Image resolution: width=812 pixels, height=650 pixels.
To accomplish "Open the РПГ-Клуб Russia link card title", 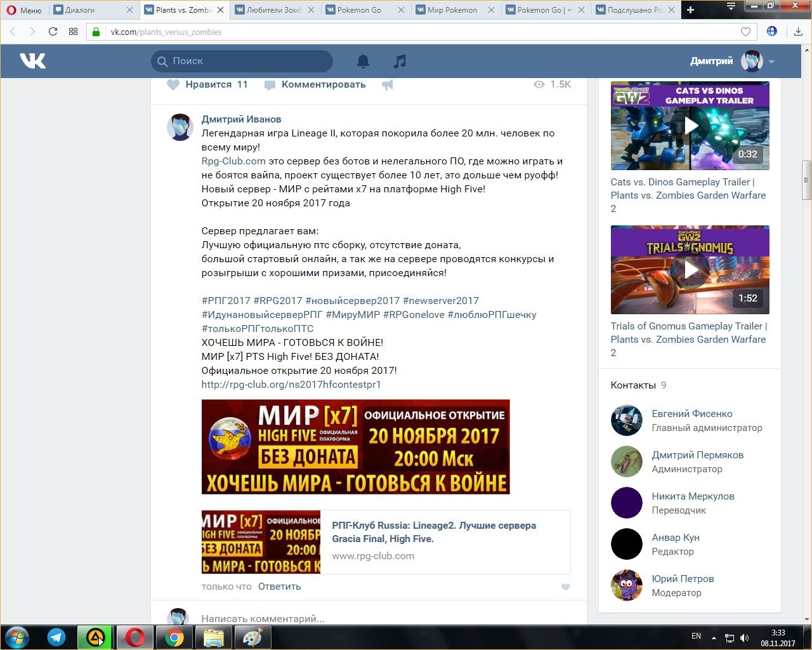I will pos(434,532).
